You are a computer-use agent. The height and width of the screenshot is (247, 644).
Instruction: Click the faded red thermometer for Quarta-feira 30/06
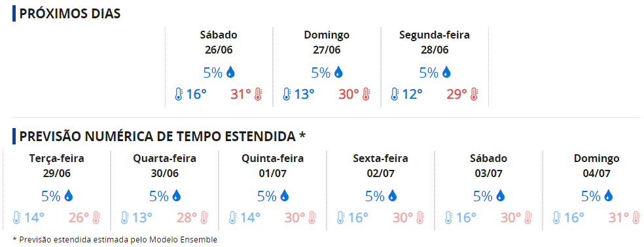[204, 218]
